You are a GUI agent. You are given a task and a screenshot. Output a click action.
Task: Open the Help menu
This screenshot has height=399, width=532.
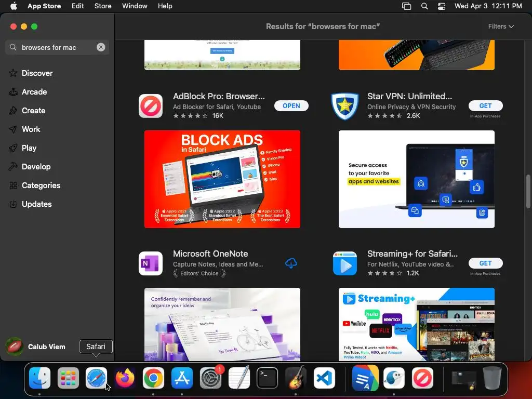pyautogui.click(x=165, y=6)
